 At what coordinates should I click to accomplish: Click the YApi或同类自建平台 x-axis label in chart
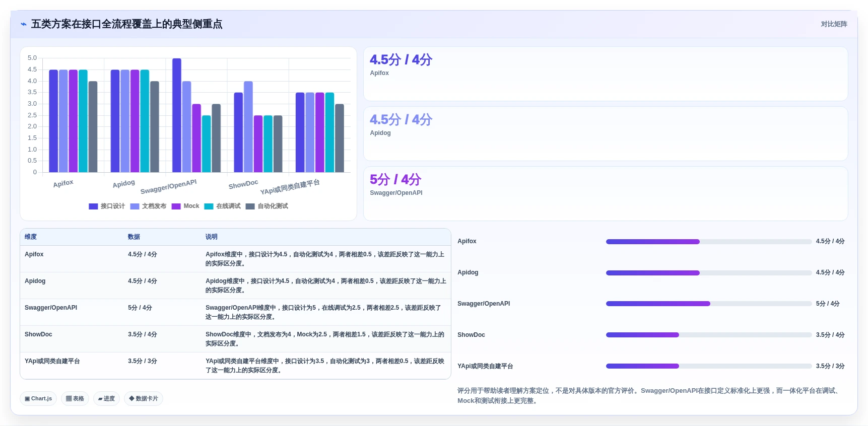pyautogui.click(x=290, y=187)
